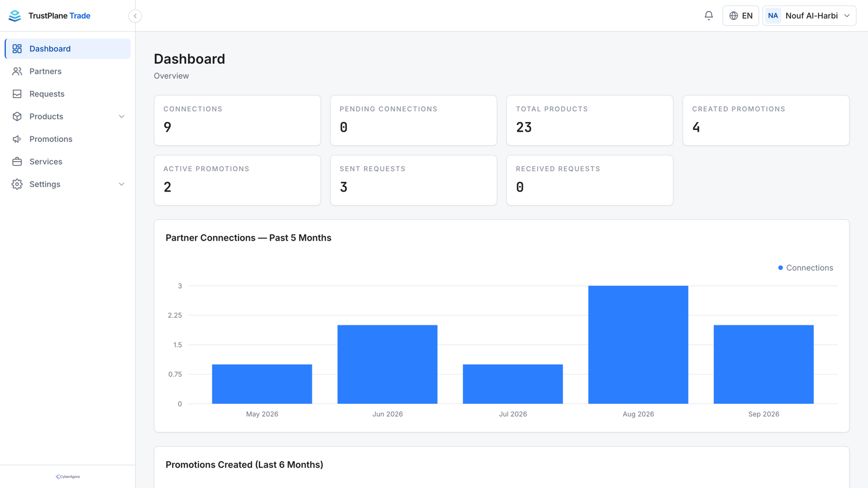
Task: Open the Requests page
Action: (x=68, y=94)
